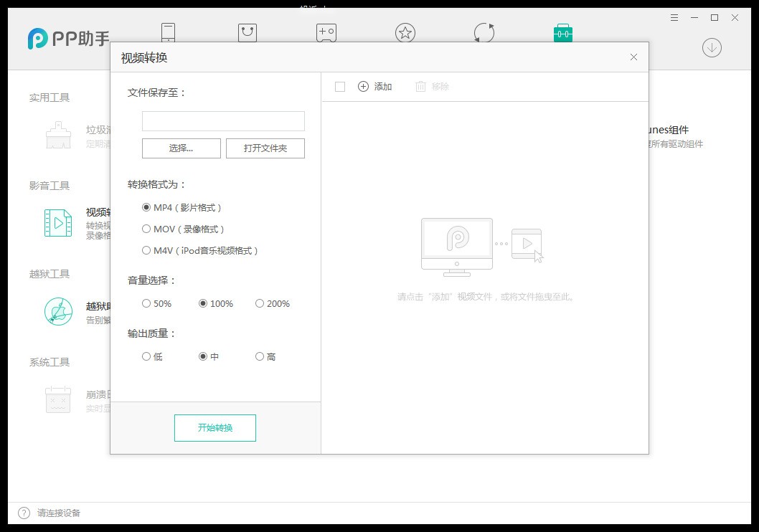Click the jailbreak tool apple icon

[x=58, y=311]
